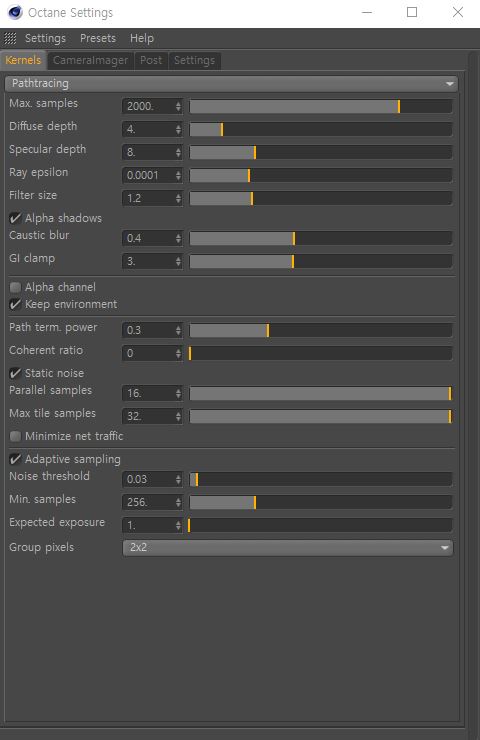This screenshot has width=480, height=740.
Task: Open the Group pixels 2x2 dropdown
Action: [x=287, y=547]
